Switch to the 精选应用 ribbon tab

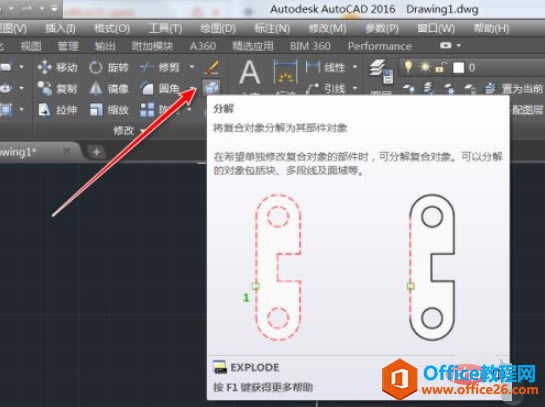(253, 46)
